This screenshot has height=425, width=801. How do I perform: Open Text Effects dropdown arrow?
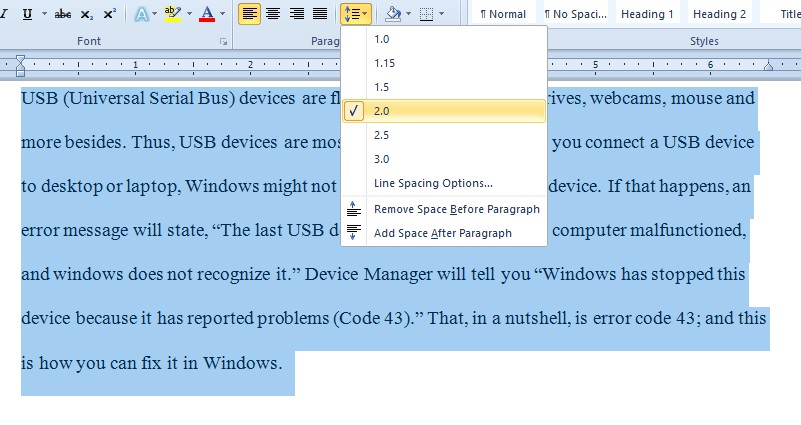click(154, 14)
